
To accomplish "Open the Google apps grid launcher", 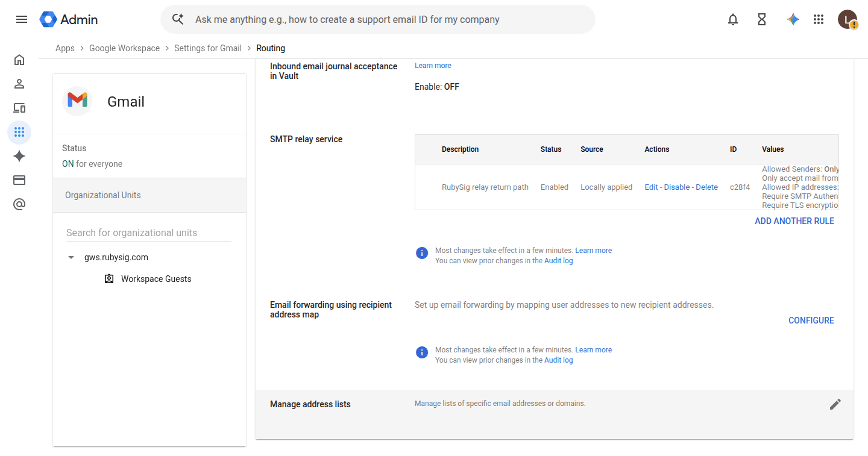I will pos(819,19).
